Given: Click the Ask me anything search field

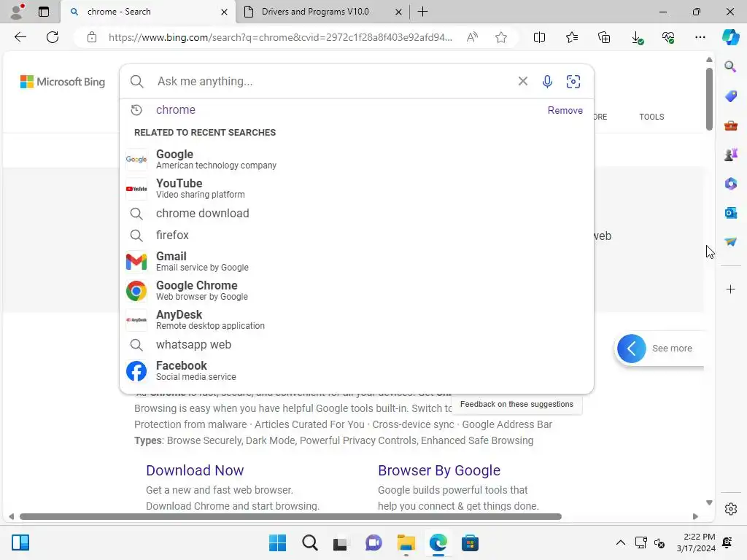Looking at the screenshot, I should coord(333,82).
